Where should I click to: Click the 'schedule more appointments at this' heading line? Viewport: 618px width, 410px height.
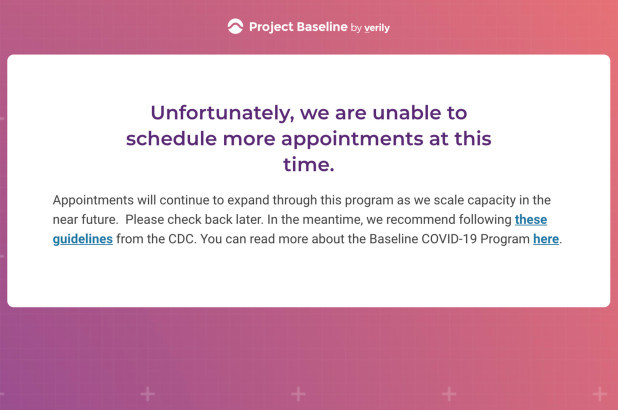[309, 139]
